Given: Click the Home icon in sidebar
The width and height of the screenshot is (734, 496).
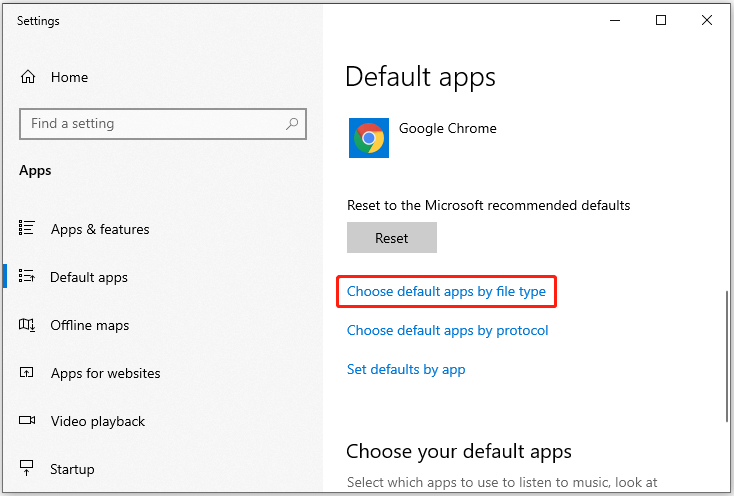Looking at the screenshot, I should [x=28, y=77].
